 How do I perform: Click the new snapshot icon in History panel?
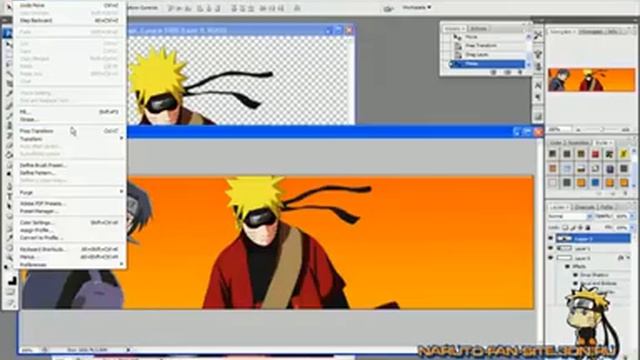pyautogui.click(x=507, y=72)
